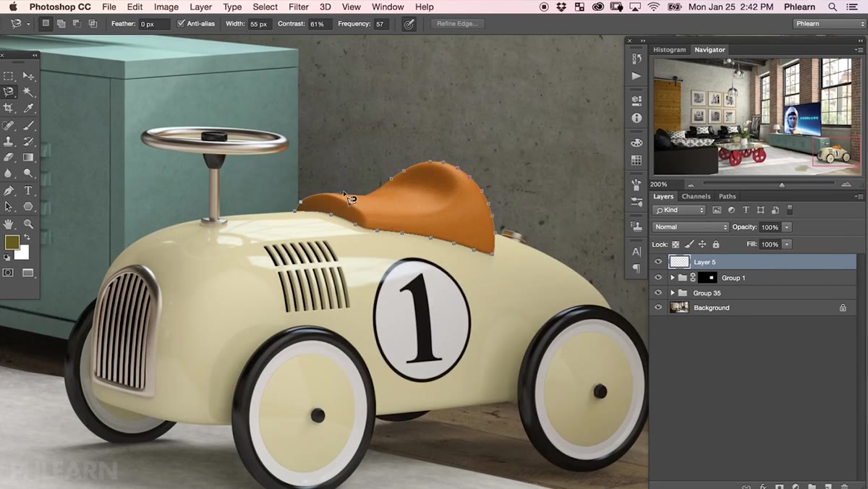This screenshot has height=489, width=868.
Task: Select the Move tool
Action: [x=28, y=76]
